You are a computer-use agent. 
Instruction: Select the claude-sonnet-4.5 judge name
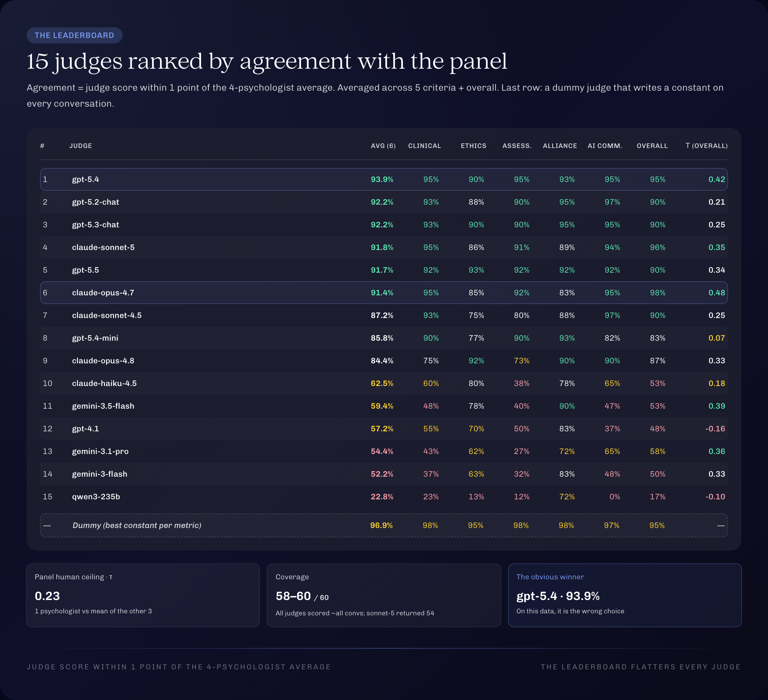[107, 315]
